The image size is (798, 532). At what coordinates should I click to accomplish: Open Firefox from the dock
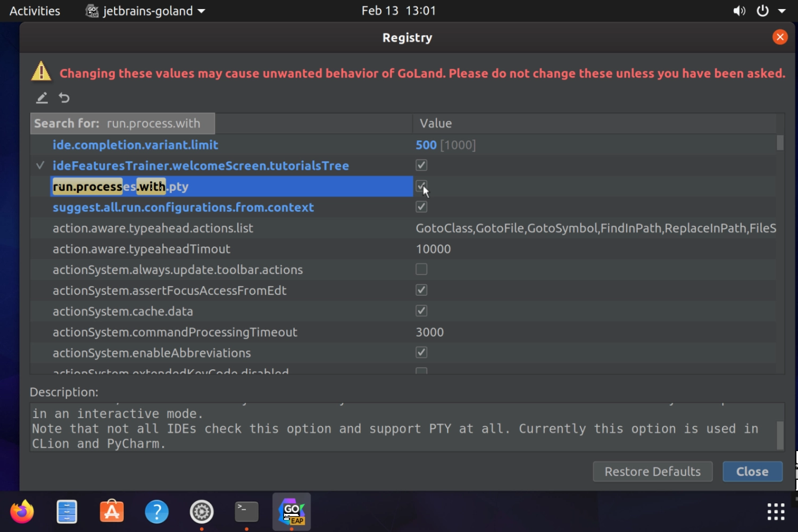[22, 512]
